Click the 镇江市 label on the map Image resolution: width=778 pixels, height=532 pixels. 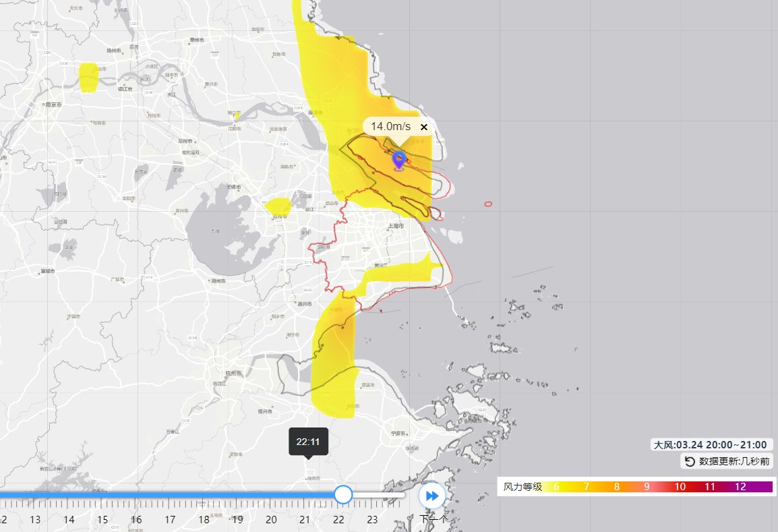tap(125, 89)
